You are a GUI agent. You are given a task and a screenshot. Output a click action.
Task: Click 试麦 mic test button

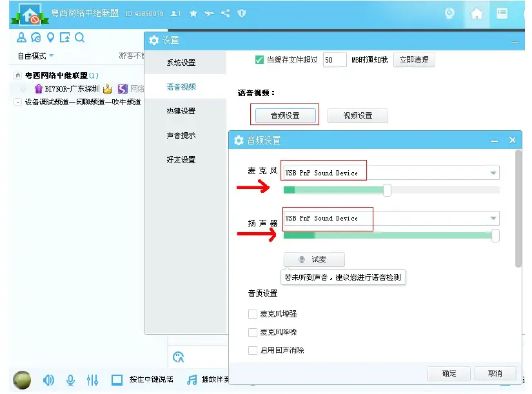pyautogui.click(x=314, y=260)
